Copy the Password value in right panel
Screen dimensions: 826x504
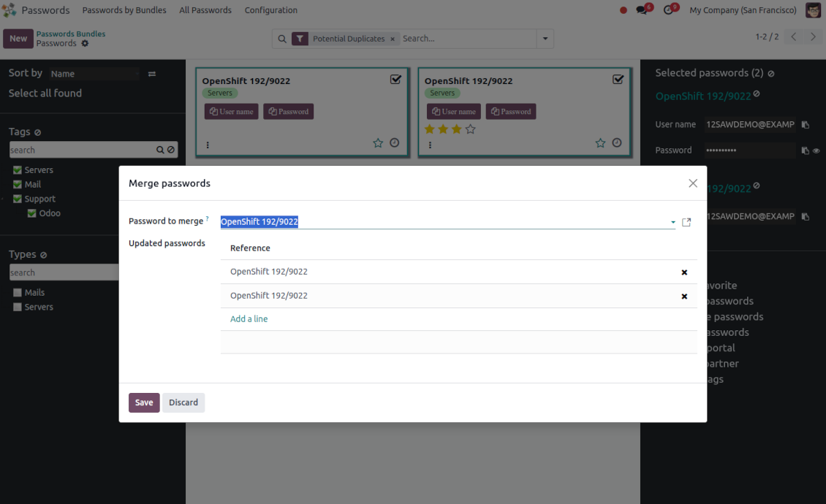(x=805, y=150)
